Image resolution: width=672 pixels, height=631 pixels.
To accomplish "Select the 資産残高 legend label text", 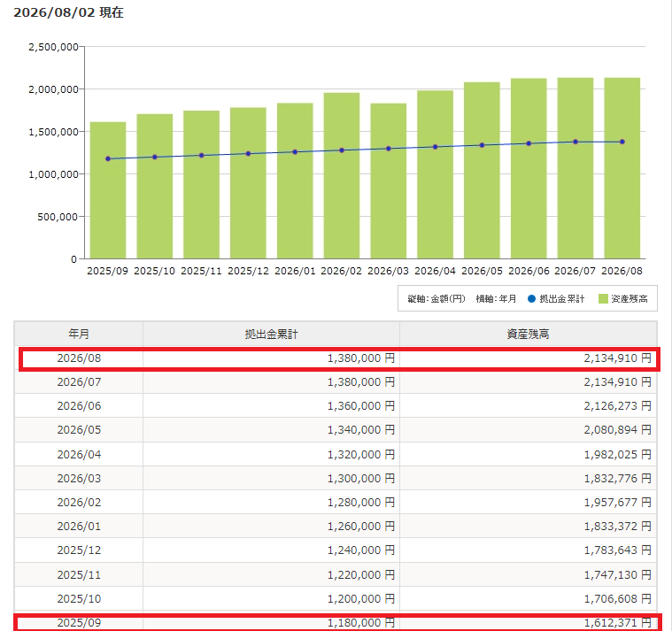I will coord(630,298).
